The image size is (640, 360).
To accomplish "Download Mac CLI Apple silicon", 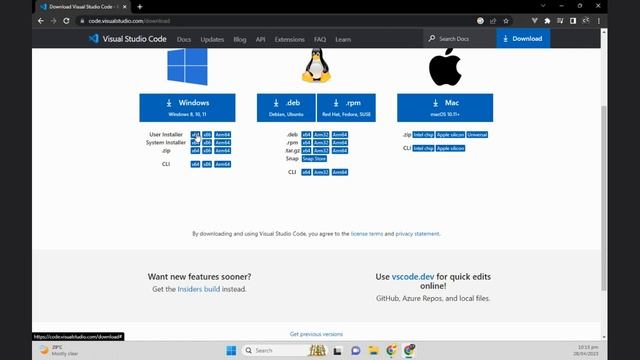I will pyautogui.click(x=450, y=148).
